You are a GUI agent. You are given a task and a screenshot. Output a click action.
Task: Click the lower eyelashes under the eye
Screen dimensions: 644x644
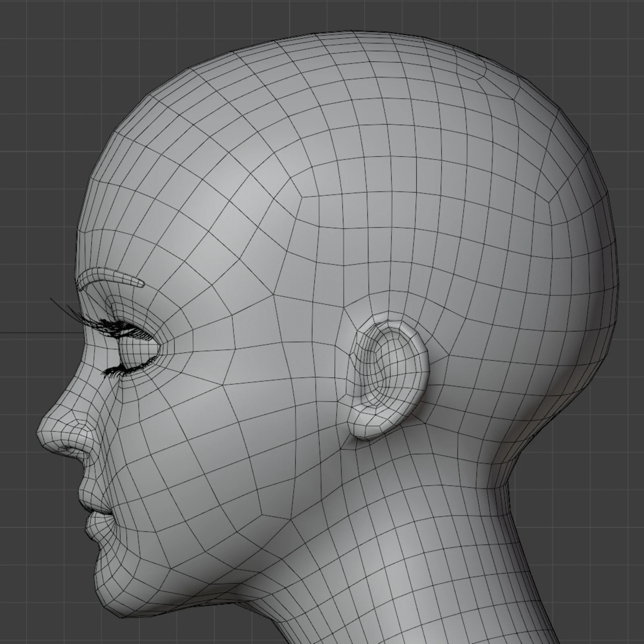click(x=129, y=367)
